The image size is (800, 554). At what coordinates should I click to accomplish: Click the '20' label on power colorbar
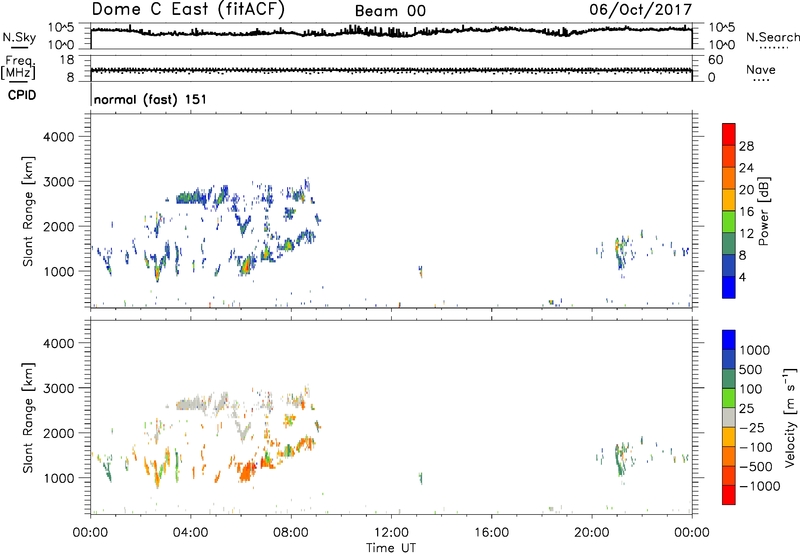[x=746, y=190]
